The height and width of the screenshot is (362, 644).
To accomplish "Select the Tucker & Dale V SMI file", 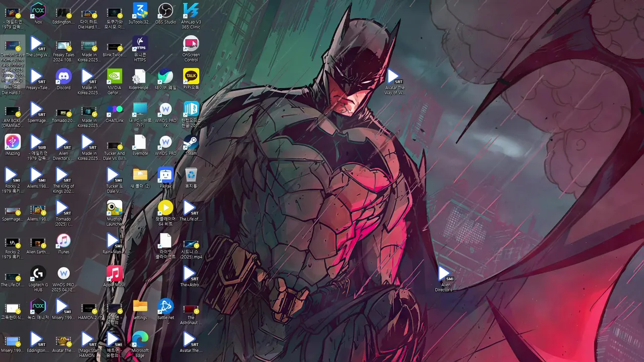I will coord(114,180).
